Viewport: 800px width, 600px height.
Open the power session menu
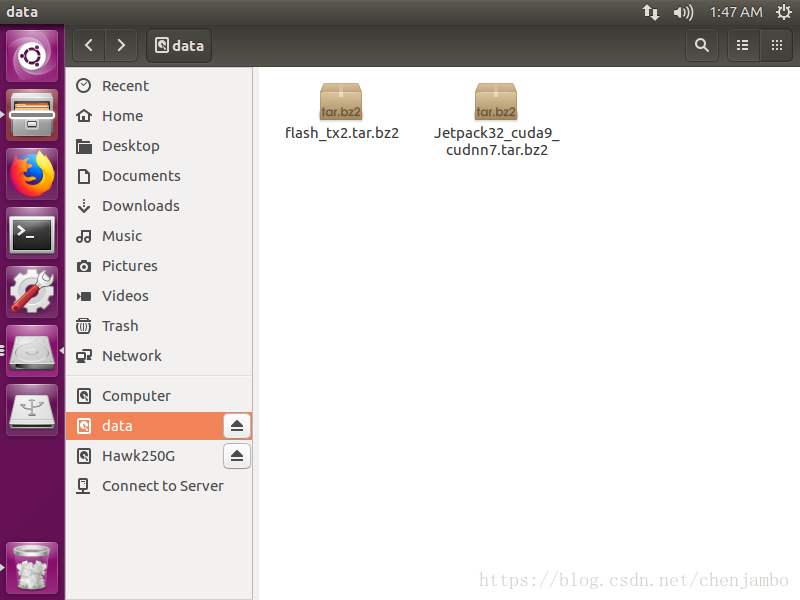[783, 12]
